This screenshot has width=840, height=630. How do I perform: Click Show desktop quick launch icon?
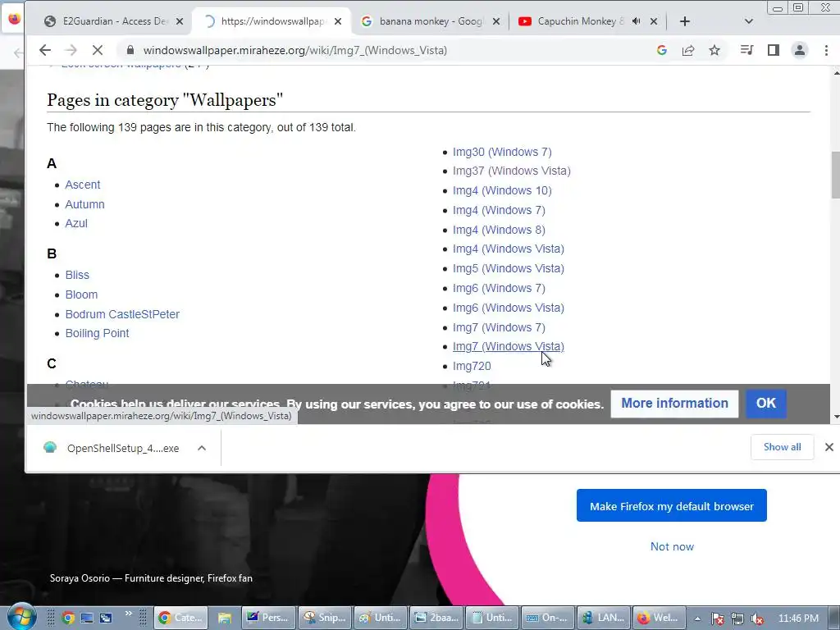click(x=87, y=619)
